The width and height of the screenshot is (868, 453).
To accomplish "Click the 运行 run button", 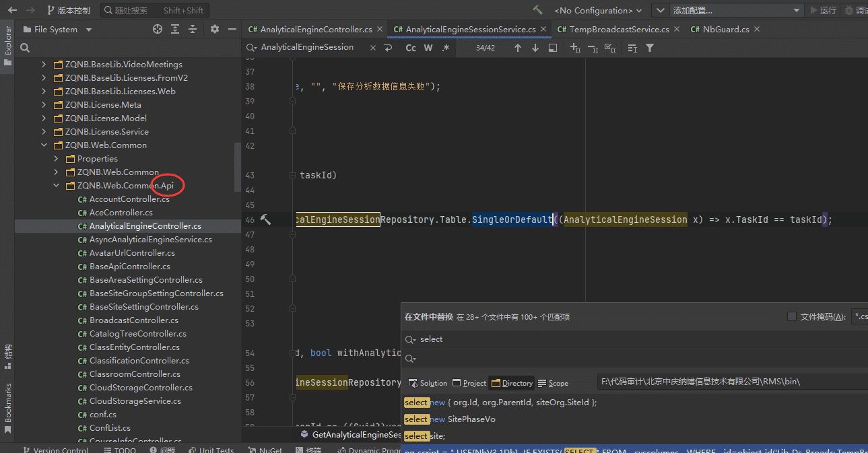I will 823,10.
